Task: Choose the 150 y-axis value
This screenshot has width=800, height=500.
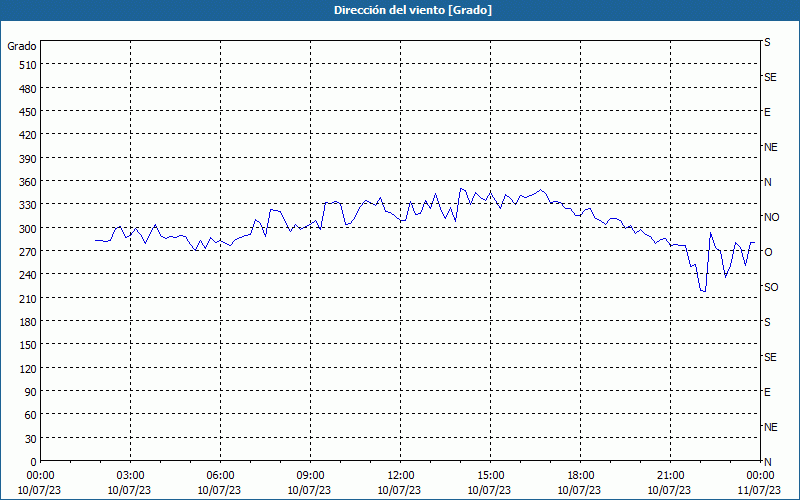Action: [x=28, y=345]
